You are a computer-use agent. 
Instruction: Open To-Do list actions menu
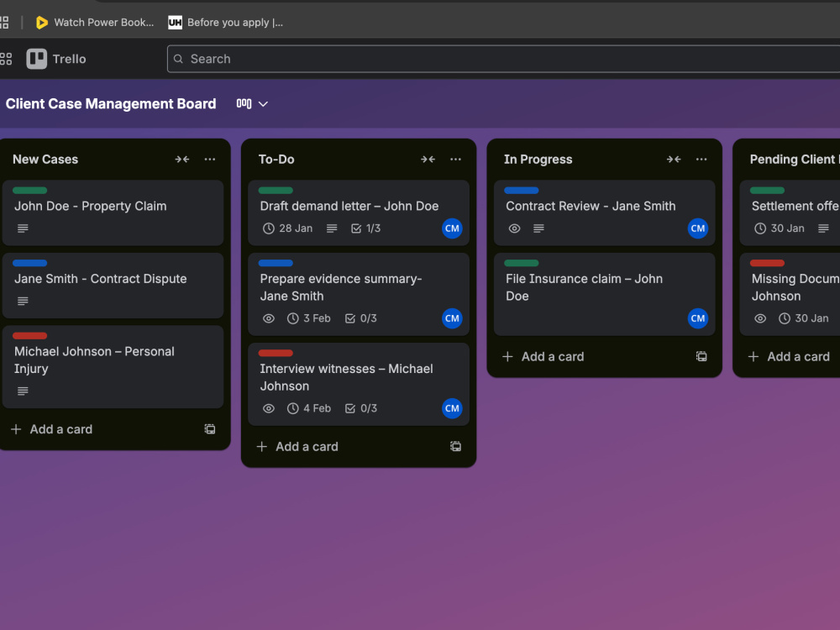455,159
